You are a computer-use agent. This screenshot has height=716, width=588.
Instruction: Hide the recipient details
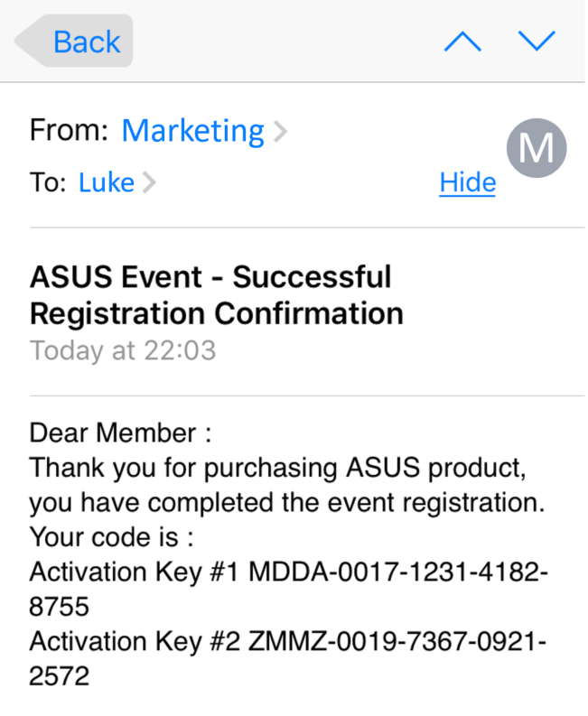[467, 183]
